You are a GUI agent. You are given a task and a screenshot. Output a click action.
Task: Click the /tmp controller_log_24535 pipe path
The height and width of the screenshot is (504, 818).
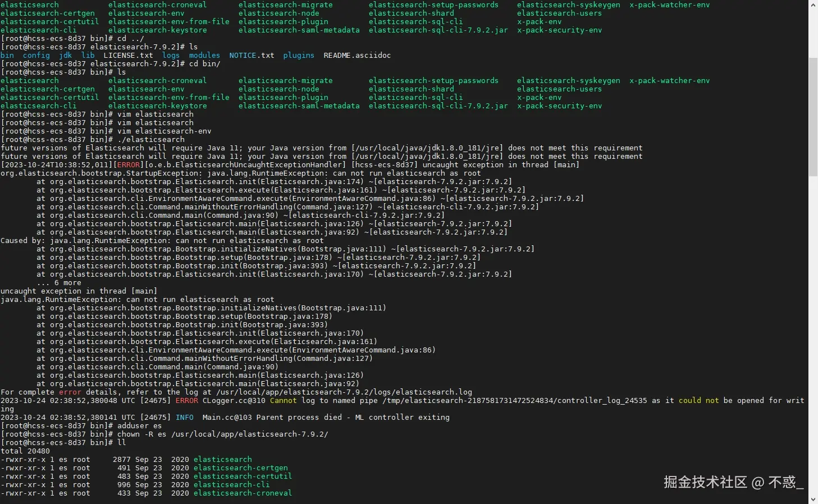[514, 401]
